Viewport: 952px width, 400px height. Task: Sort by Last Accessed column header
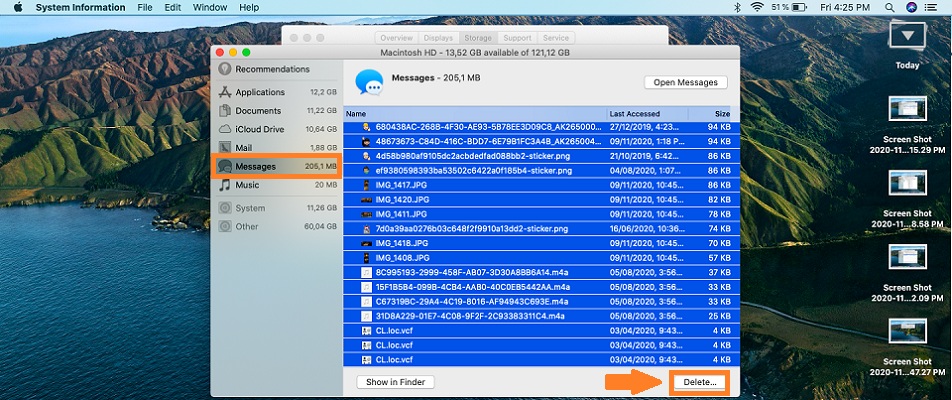tap(647, 114)
